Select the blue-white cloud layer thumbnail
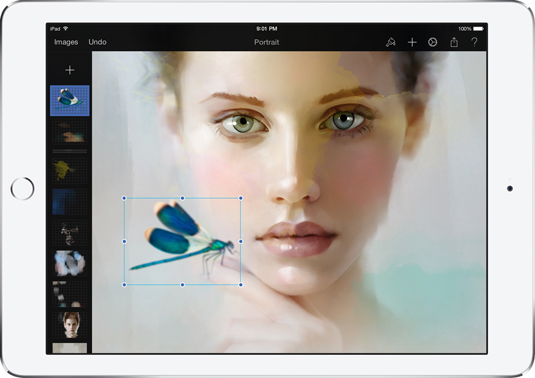Screen dimensions: 535x378 70,264
